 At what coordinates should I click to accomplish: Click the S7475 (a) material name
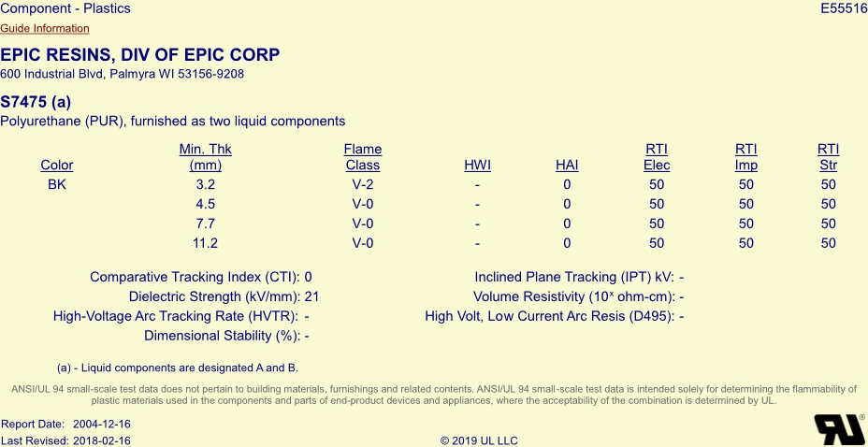(x=36, y=102)
